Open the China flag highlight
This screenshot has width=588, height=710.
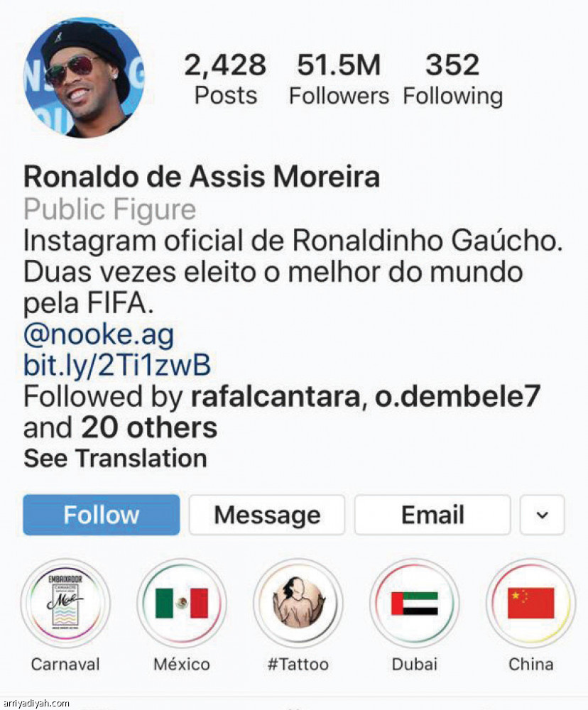tap(530, 603)
